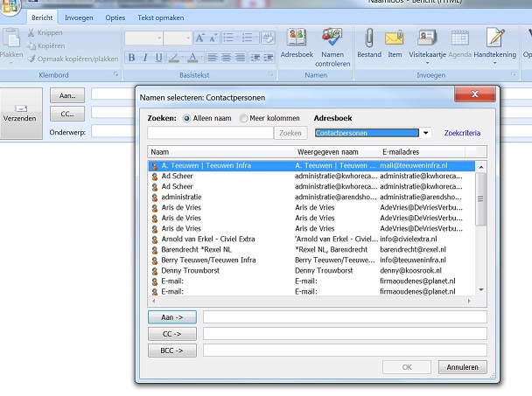Click the Annuleren button
The image size is (532, 396).
(x=463, y=367)
